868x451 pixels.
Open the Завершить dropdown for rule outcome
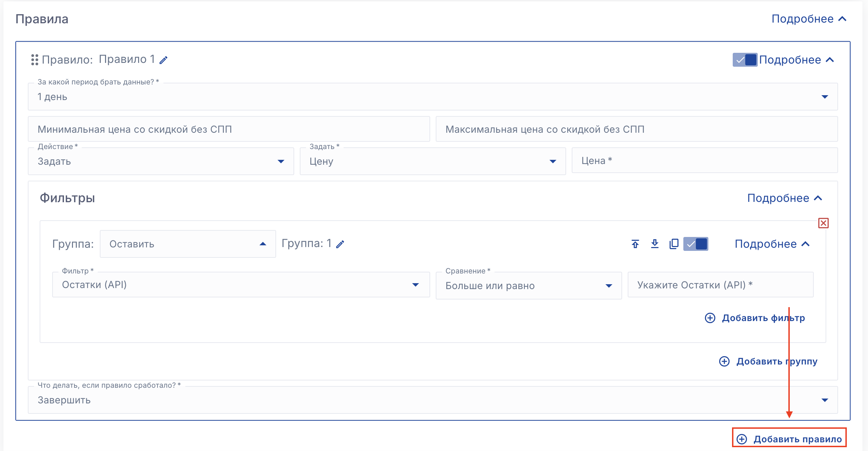coord(433,400)
